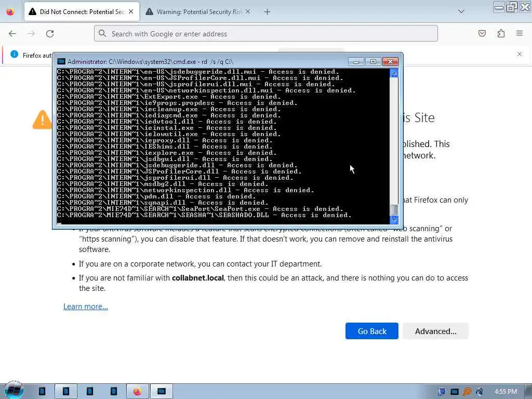Click the 'pdm.dll' line in cmd output
532x399 pixels.
(x=156, y=196)
